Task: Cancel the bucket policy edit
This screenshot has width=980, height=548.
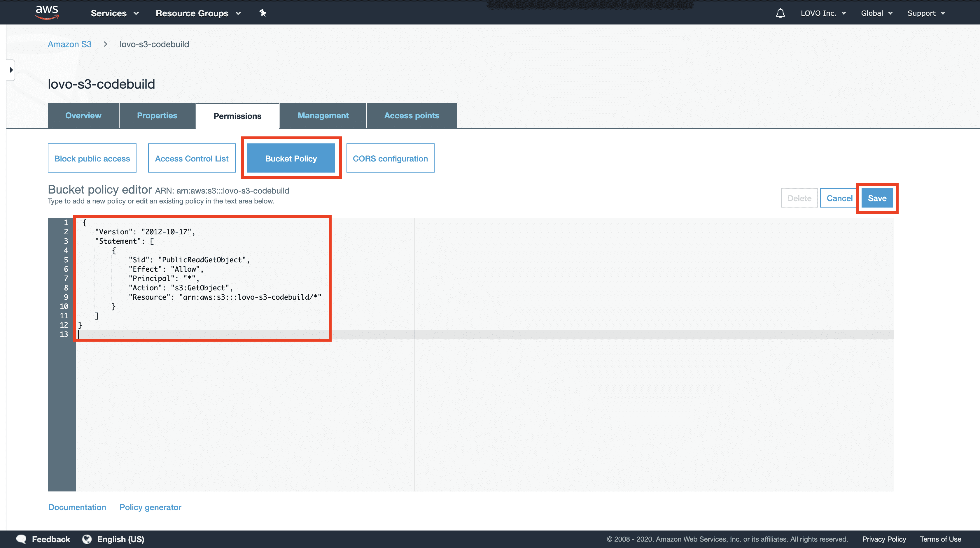Action: [839, 198]
